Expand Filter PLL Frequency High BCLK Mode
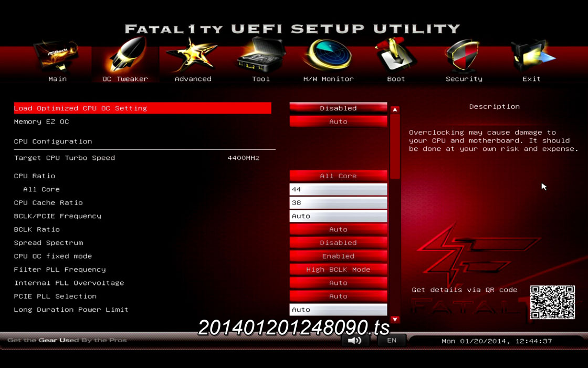 [x=338, y=270]
